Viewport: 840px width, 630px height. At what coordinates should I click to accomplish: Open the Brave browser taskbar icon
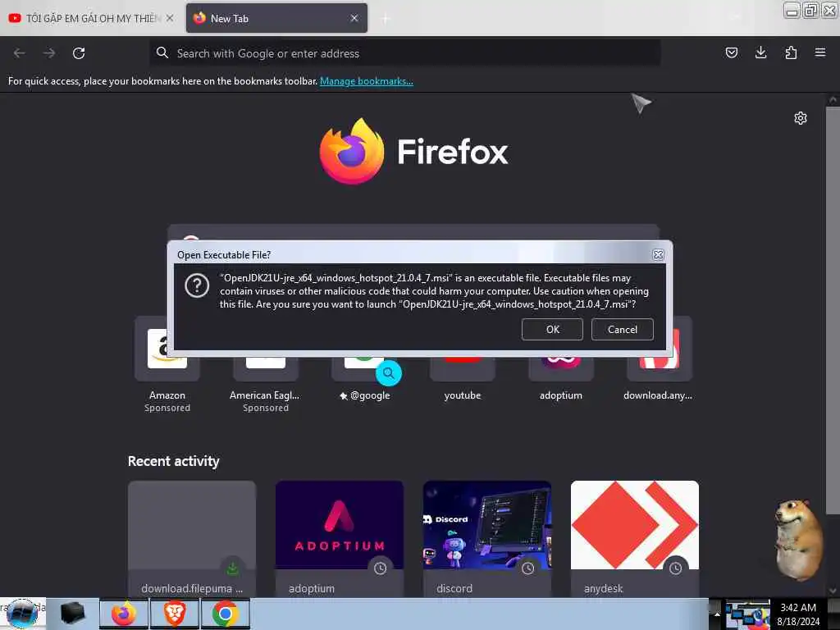[175, 614]
